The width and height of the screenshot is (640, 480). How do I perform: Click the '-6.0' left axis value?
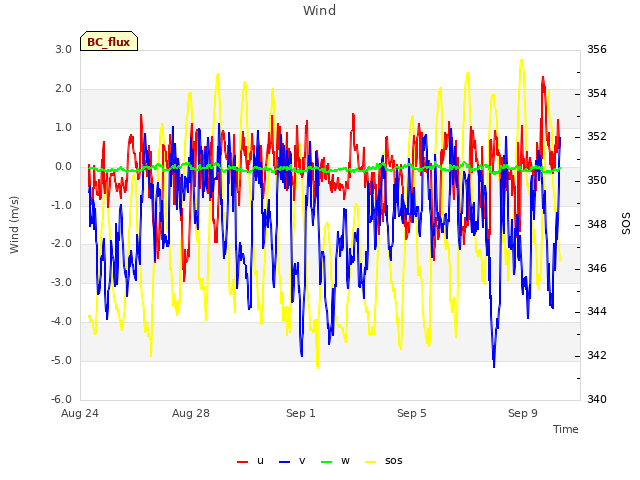[x=61, y=399]
